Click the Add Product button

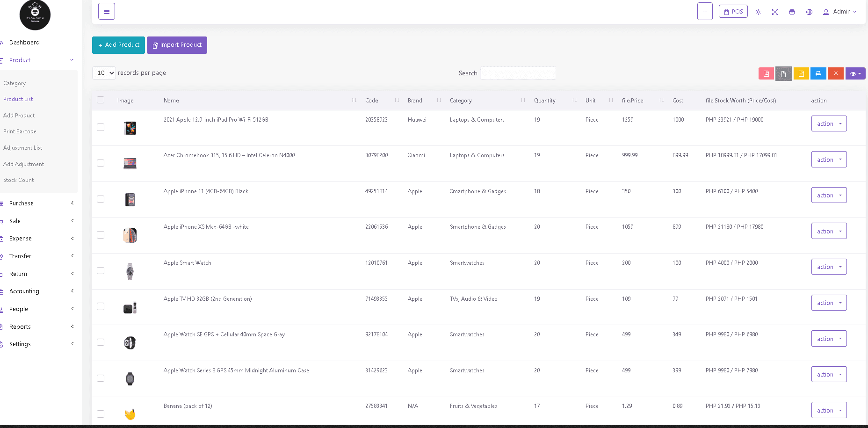118,45
